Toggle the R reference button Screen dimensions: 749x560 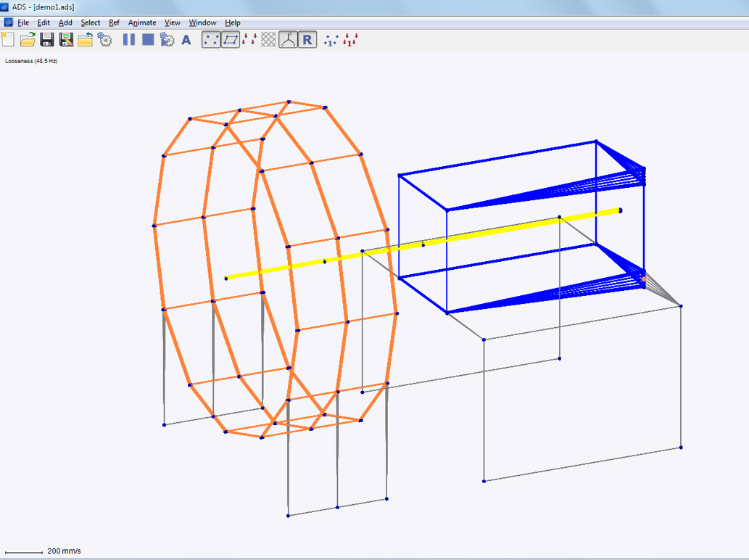click(x=307, y=40)
